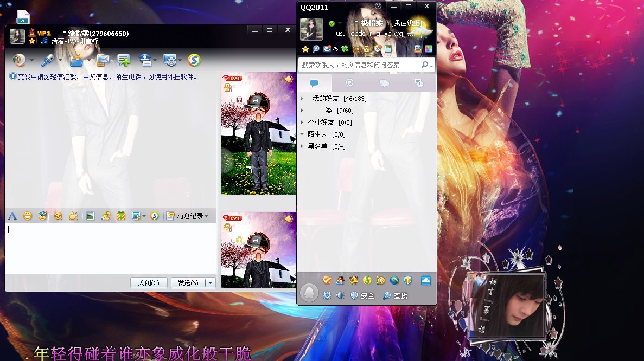Start a video call with webcam icon
The width and height of the screenshot is (644, 361).
18,60
